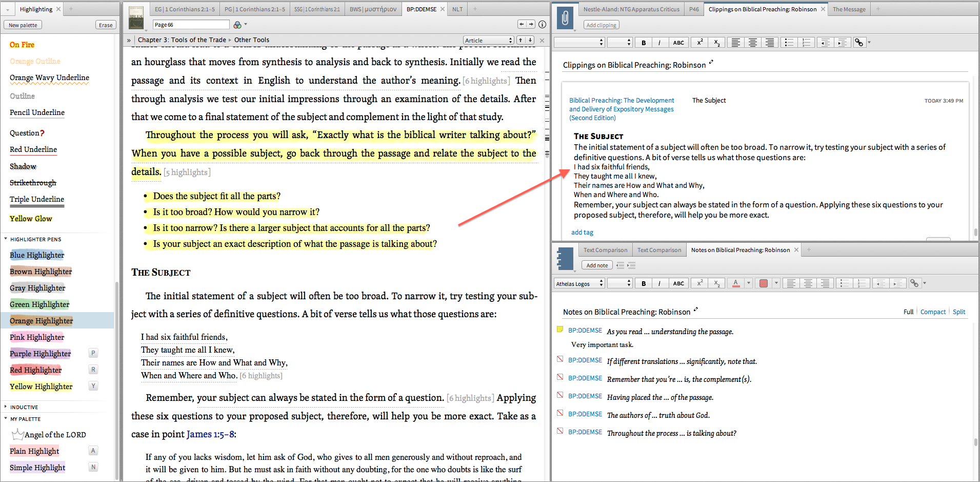
Task: Insert hyperlink in Notes toolbar
Action: coord(914,283)
